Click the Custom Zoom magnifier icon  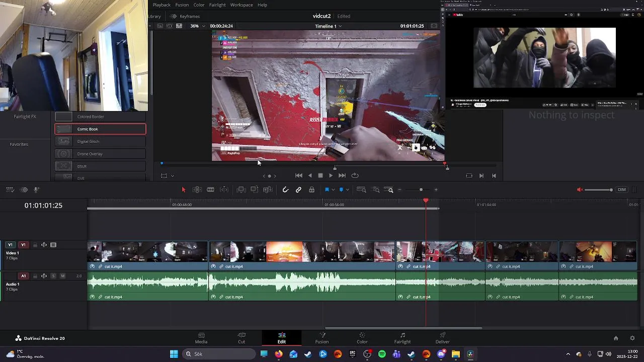point(388,190)
